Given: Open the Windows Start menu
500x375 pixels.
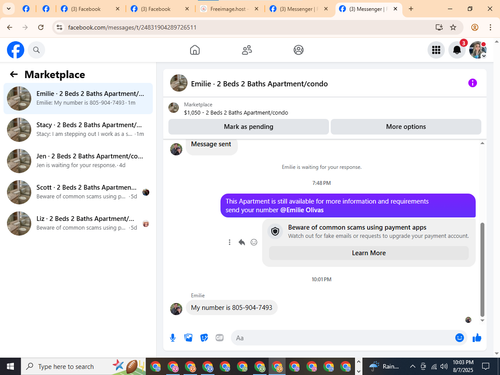Looking at the screenshot, I should (x=10, y=366).
